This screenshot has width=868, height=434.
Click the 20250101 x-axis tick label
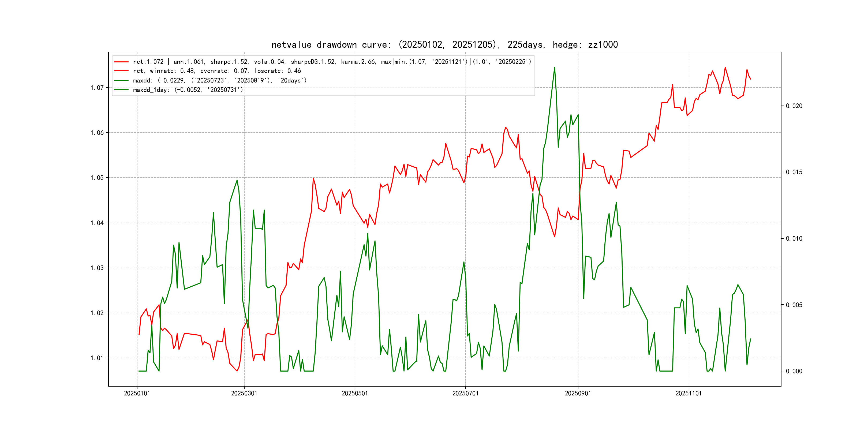point(137,394)
